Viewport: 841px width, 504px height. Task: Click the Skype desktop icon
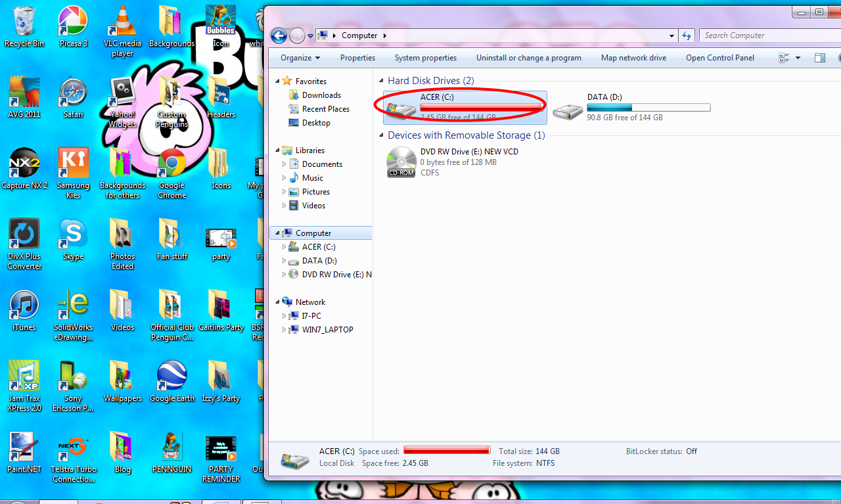click(x=73, y=241)
